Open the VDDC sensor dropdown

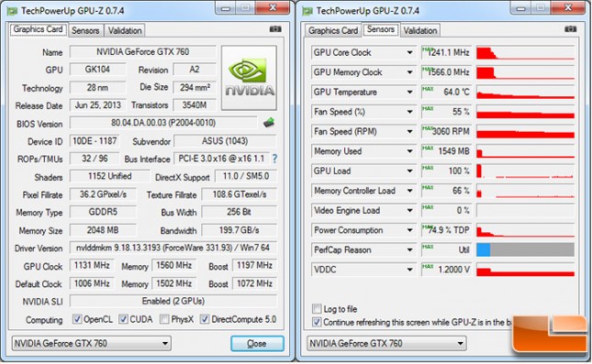pyautogui.click(x=409, y=270)
